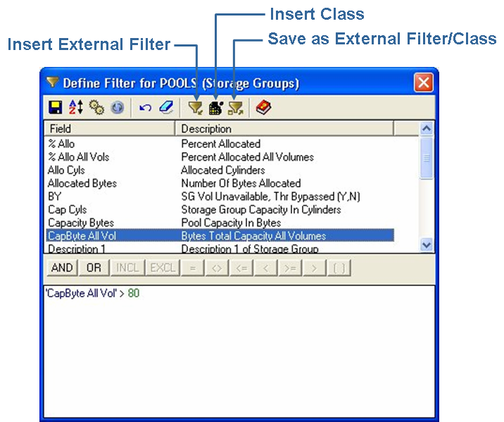
Task: Click the Undo arrow icon
Action: tap(145, 107)
